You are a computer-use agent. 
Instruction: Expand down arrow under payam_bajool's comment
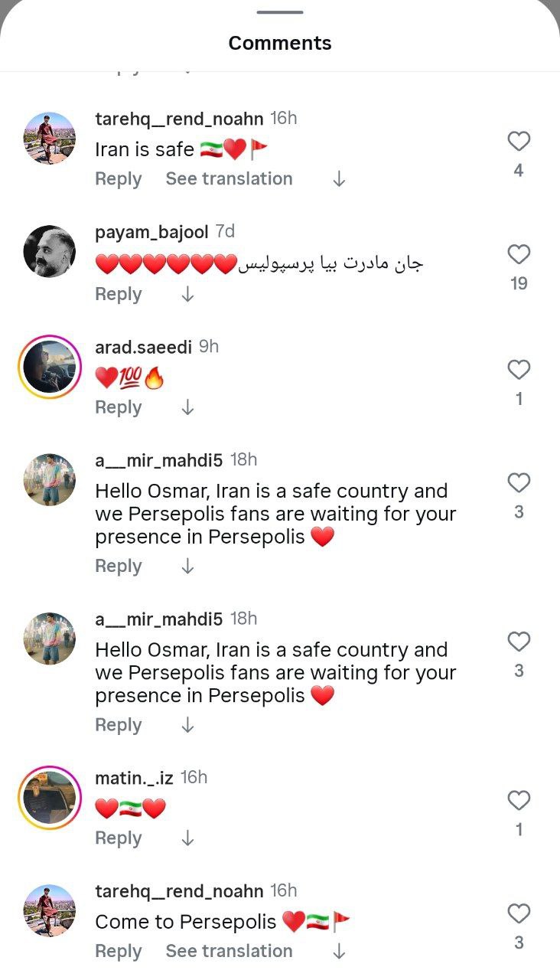tap(187, 295)
